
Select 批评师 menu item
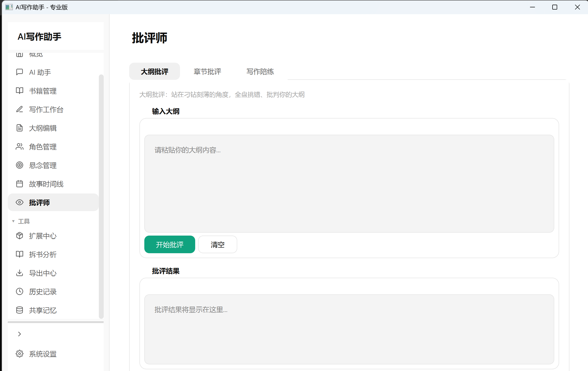tap(53, 202)
